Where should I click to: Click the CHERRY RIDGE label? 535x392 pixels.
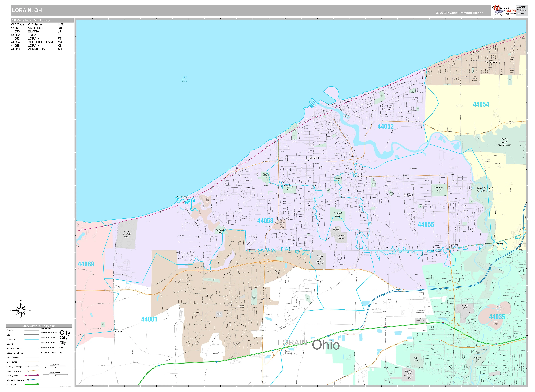coord(496,323)
